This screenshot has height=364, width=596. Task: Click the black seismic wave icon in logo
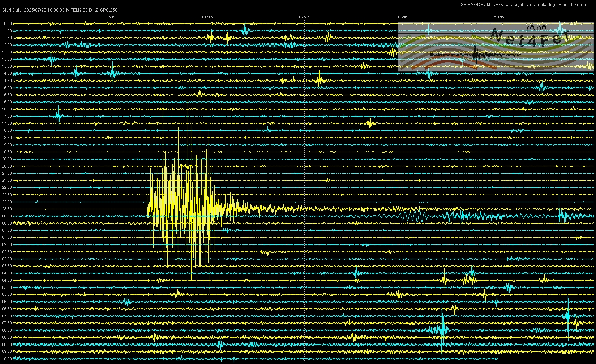click(476, 55)
